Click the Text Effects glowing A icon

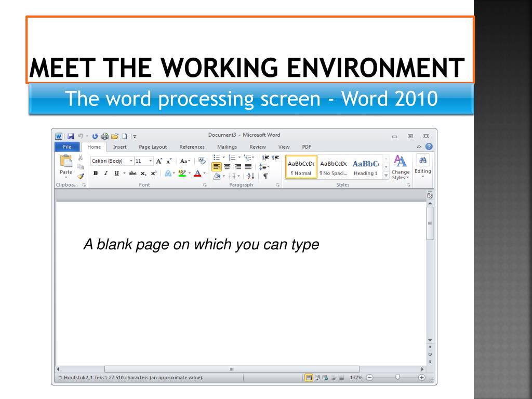[168, 174]
